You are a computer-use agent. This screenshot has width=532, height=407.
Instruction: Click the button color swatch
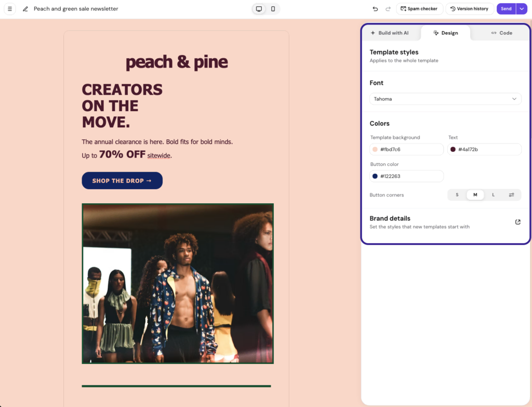[375, 176]
